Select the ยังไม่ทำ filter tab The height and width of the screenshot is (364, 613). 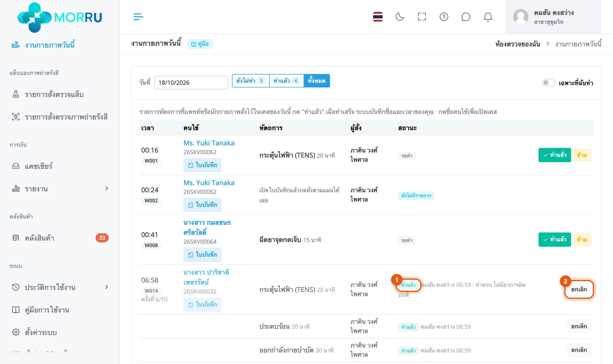250,81
